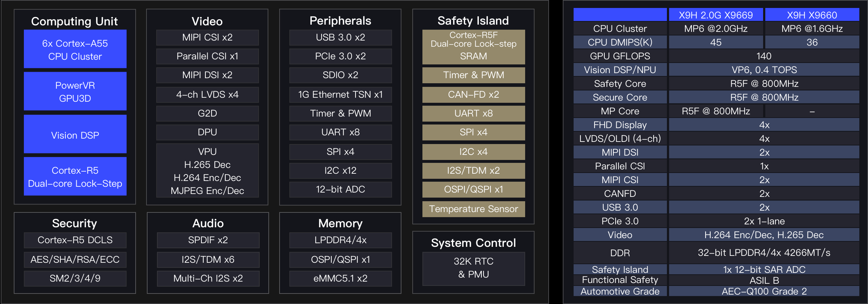Select the 1G Ethernet TSN x1 block

click(x=340, y=94)
